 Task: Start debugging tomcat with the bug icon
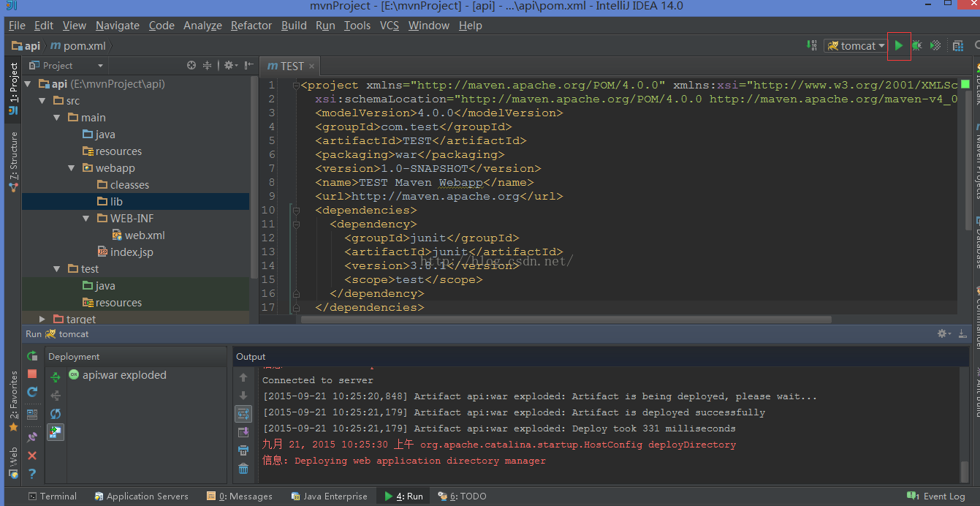click(916, 45)
